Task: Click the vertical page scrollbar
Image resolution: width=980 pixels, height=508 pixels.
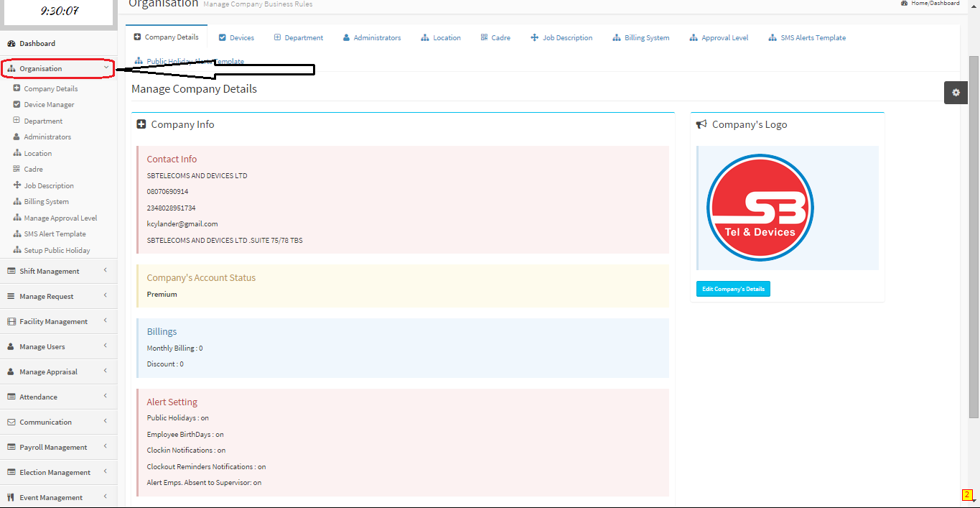Action: click(x=974, y=237)
